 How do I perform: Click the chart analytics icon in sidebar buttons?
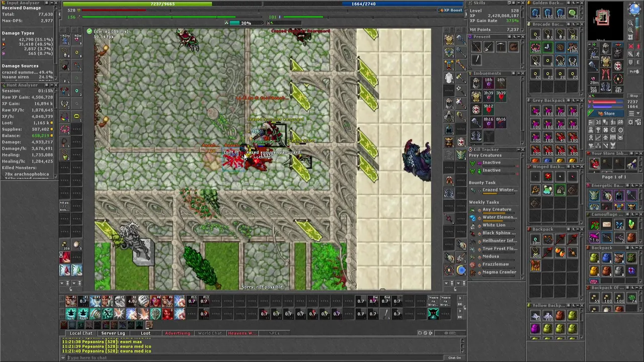(x=598, y=138)
